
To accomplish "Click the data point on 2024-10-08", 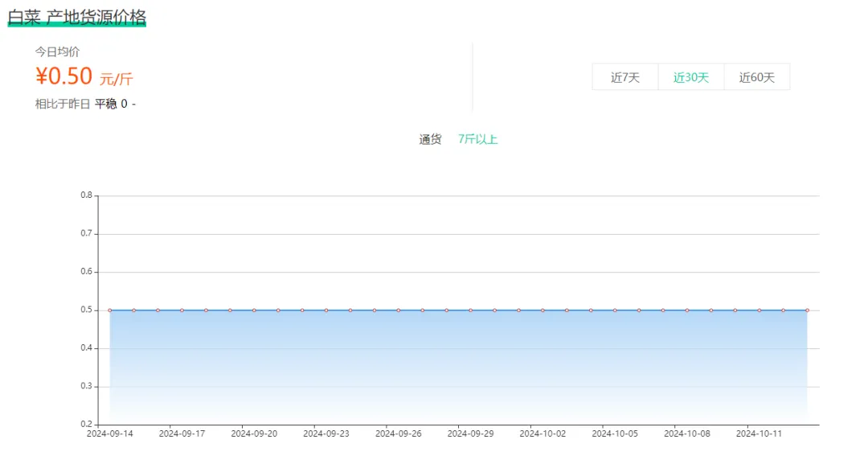I will (686, 310).
